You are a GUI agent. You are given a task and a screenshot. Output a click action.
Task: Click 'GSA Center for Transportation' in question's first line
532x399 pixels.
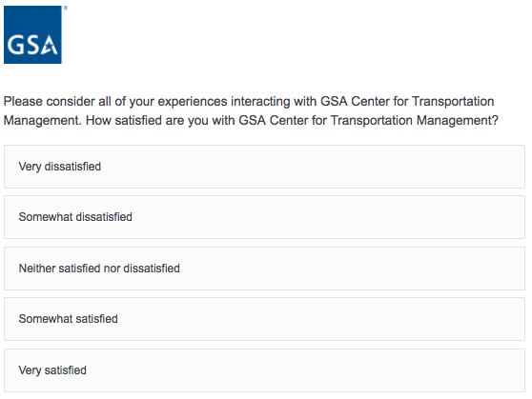pos(407,101)
